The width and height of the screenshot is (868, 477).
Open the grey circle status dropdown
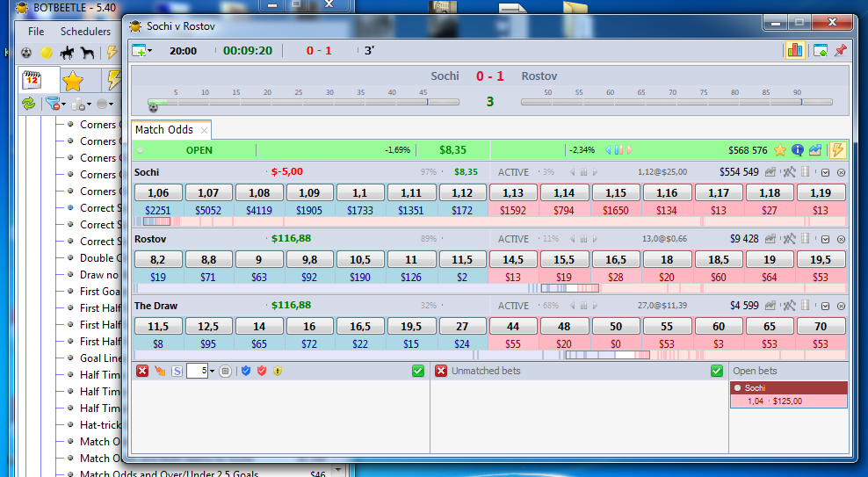[x=105, y=104]
